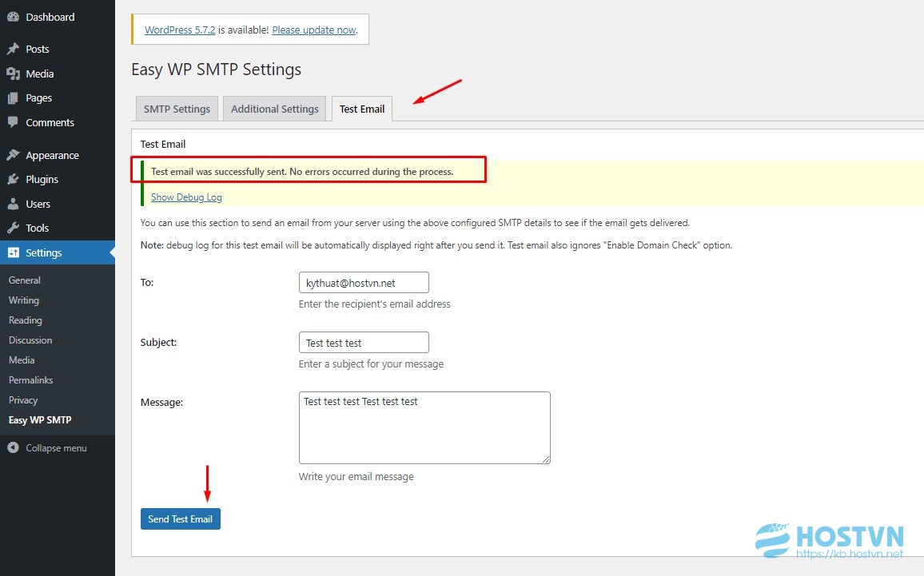Open Privacy settings submenu
924x576 pixels.
tap(23, 400)
